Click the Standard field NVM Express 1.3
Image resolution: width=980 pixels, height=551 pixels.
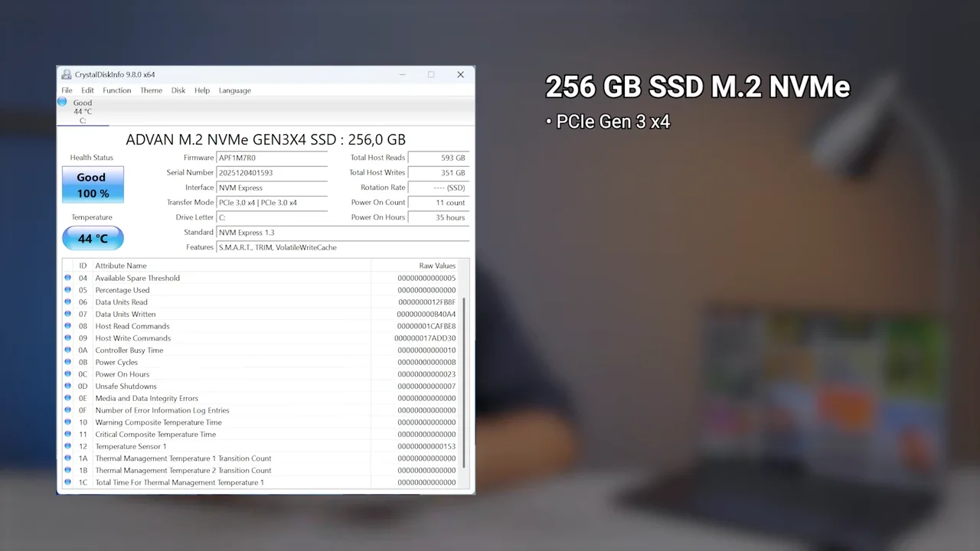(x=343, y=233)
